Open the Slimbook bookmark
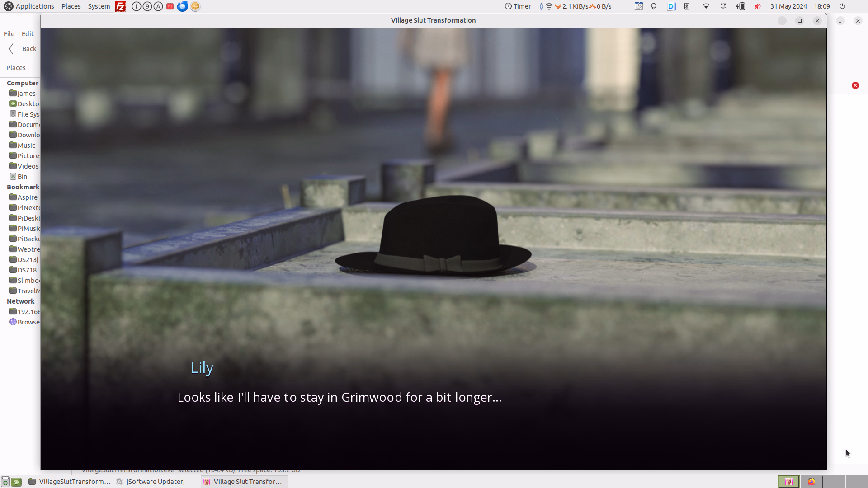This screenshot has width=868, height=488. point(25,281)
